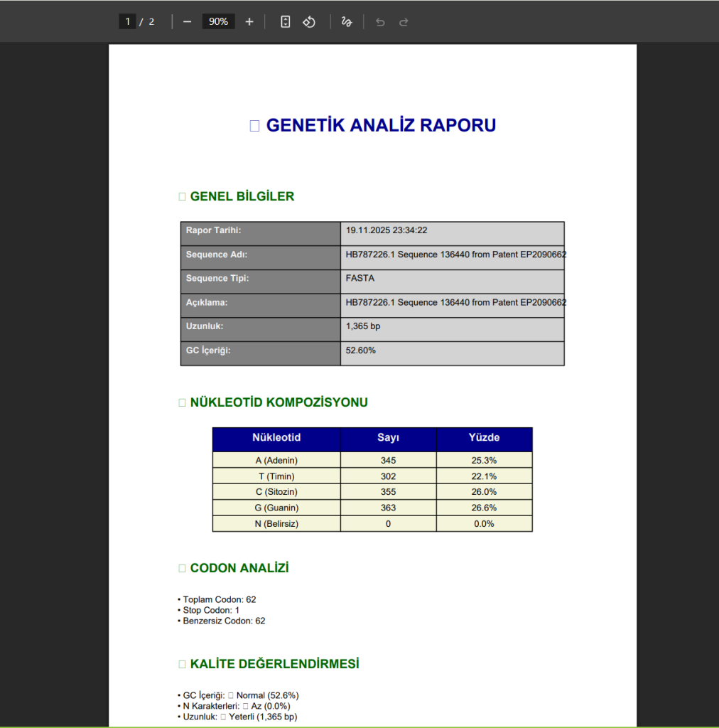Viewport: 719px width, 728px height.
Task: Activate the draw annotation tool
Action: (347, 22)
